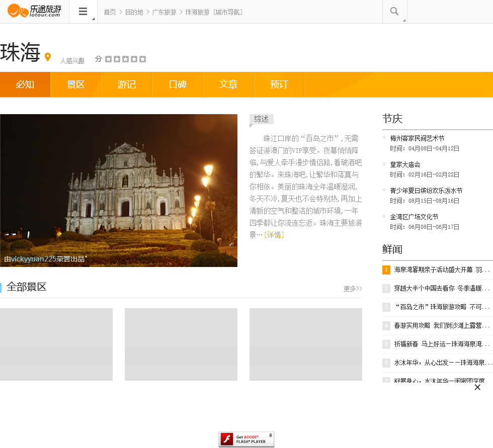Click the 珠海 page title
This screenshot has width=493, height=448.
(x=20, y=52)
